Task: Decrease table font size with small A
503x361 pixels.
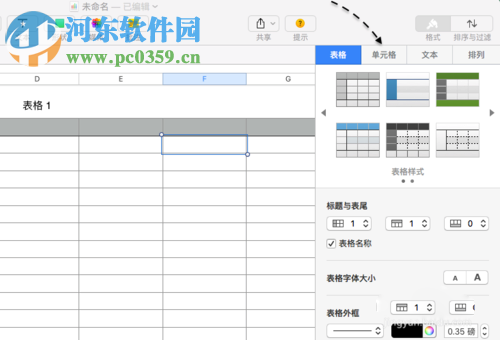Action: click(455, 278)
